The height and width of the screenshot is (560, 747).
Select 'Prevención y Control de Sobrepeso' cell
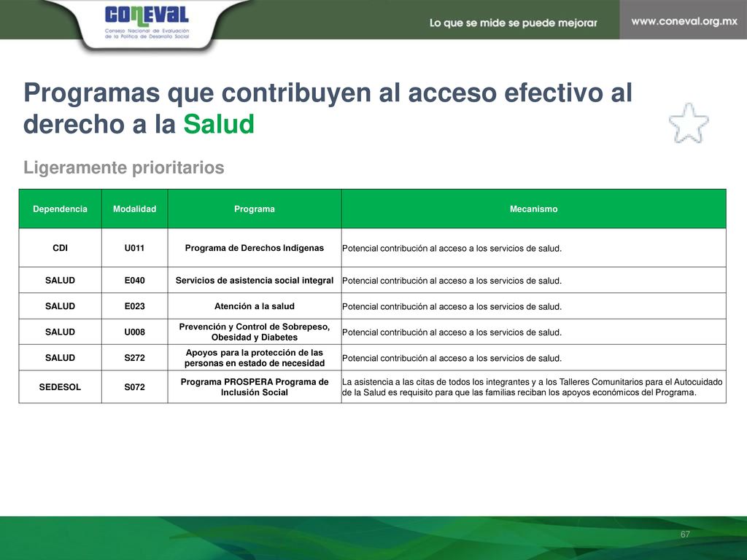coord(255,332)
